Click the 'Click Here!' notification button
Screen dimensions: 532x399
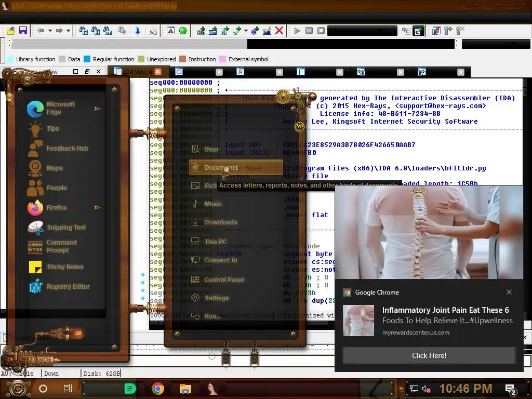tap(429, 355)
